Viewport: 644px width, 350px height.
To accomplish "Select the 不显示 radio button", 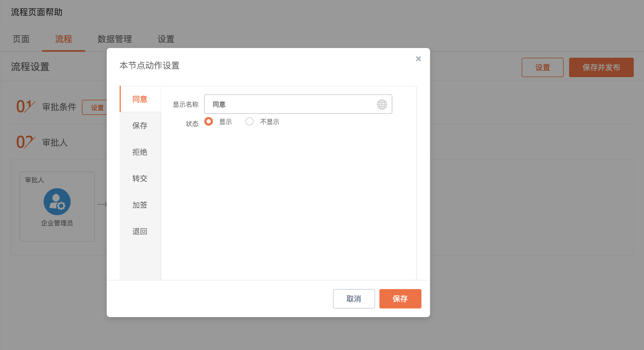I will (x=250, y=122).
